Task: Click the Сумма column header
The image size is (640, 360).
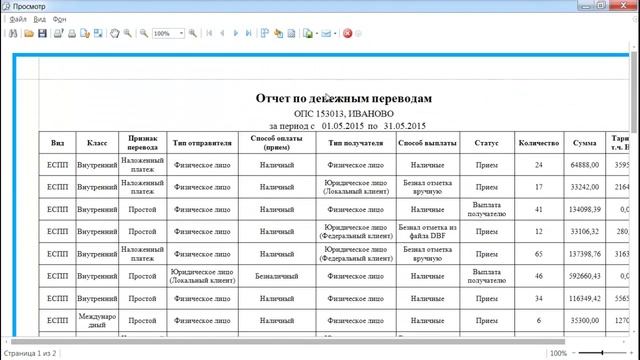Action: click(x=584, y=143)
